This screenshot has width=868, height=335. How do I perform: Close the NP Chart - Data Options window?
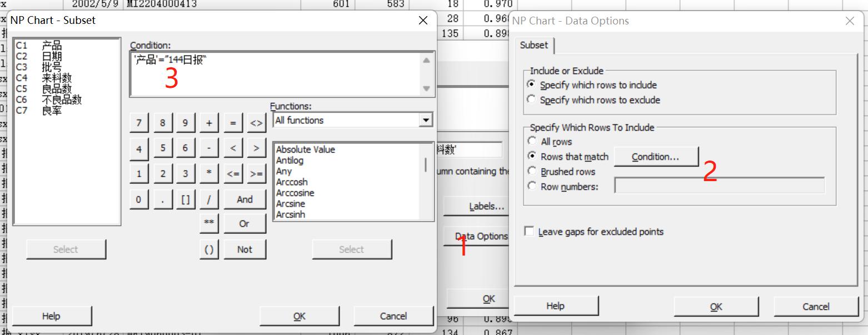tap(850, 21)
